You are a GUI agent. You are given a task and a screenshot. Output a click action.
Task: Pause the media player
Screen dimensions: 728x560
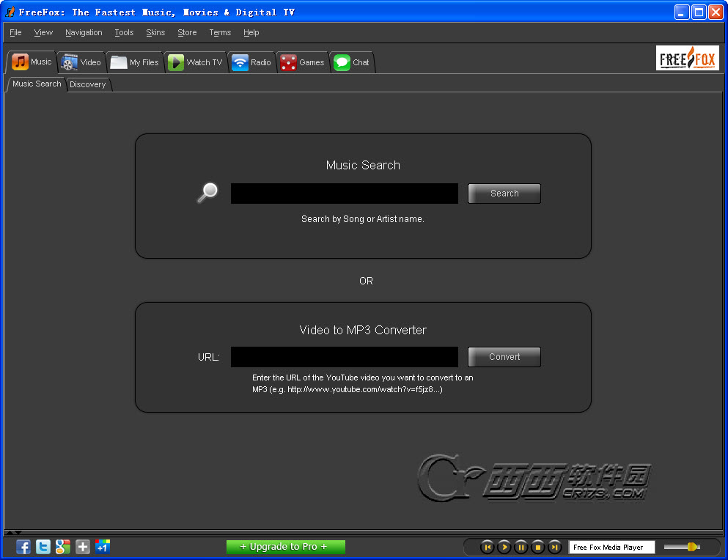521,547
